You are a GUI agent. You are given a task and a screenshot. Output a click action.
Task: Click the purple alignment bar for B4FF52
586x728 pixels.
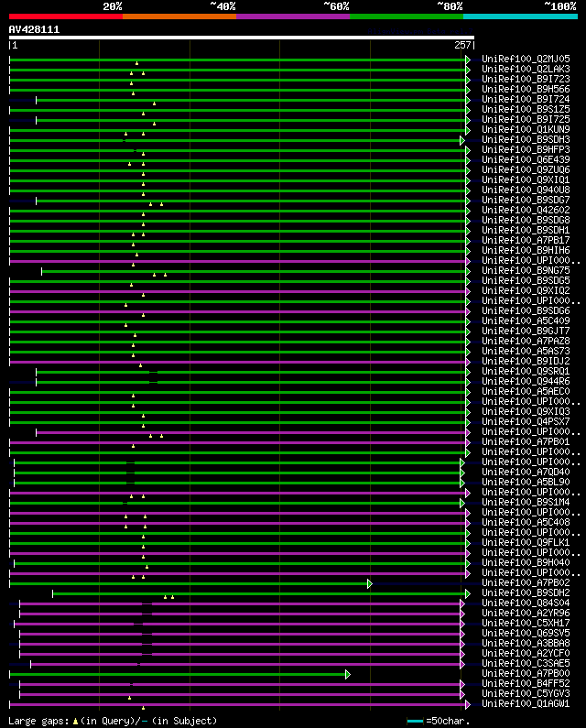tap(240, 684)
